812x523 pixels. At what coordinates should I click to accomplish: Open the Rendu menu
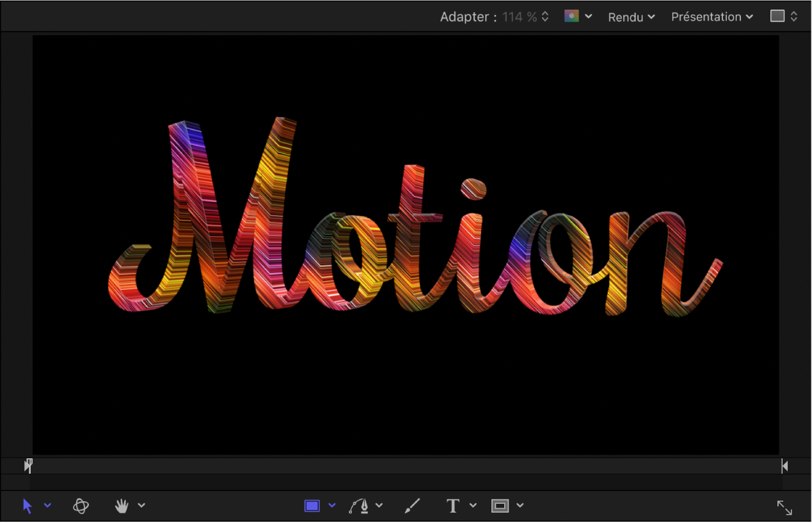coord(630,17)
